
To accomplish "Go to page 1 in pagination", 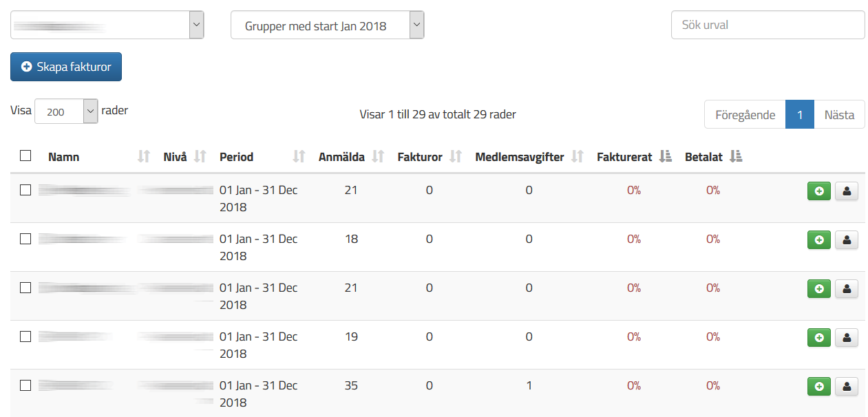I will click(x=800, y=115).
